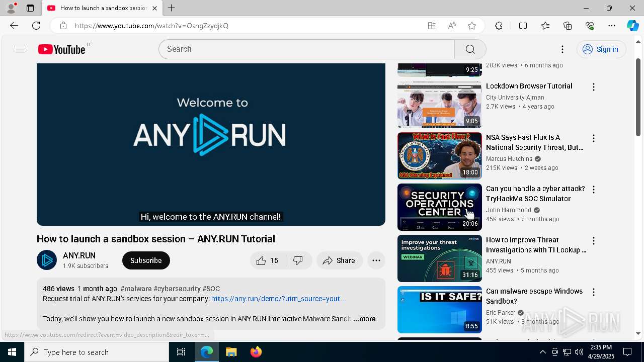Open Windows Start menu
The height and width of the screenshot is (362, 644).
coord(12,352)
